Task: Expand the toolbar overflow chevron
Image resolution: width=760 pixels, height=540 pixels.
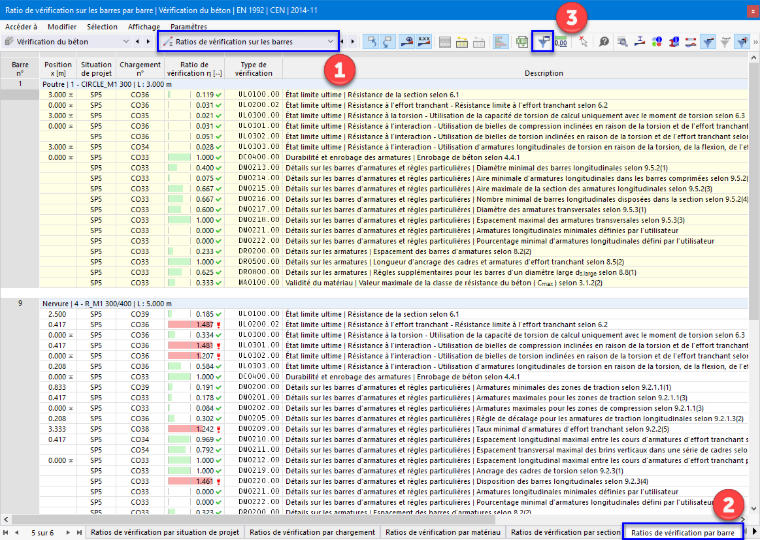Action: (755, 42)
